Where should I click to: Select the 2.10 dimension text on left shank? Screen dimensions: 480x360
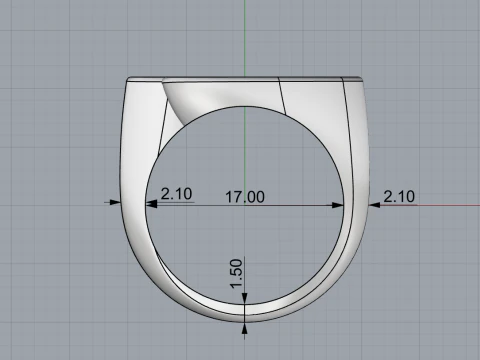[x=176, y=194]
